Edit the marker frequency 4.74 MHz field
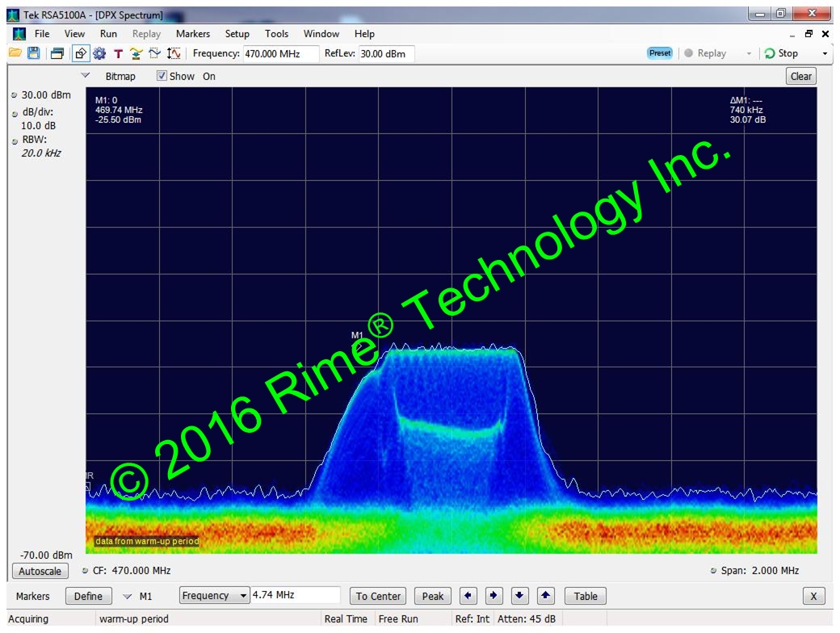The image size is (840, 633). point(295,595)
